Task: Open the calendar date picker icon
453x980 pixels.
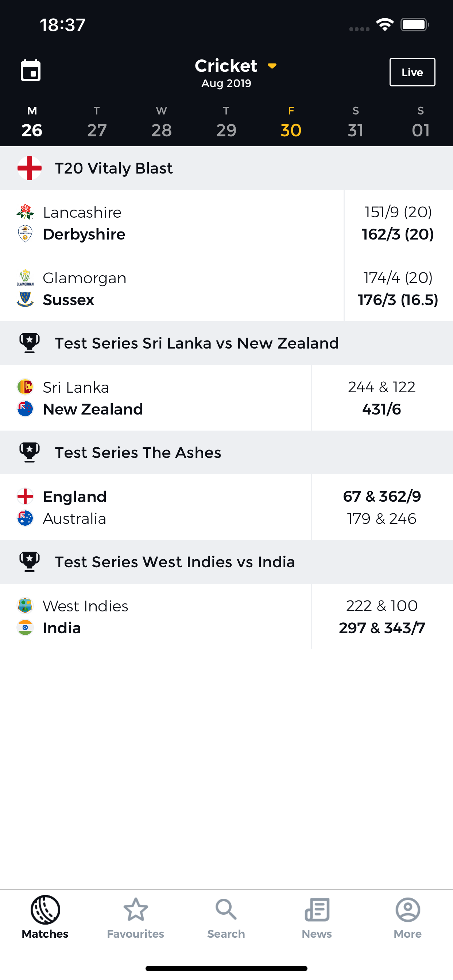Action: (30, 70)
